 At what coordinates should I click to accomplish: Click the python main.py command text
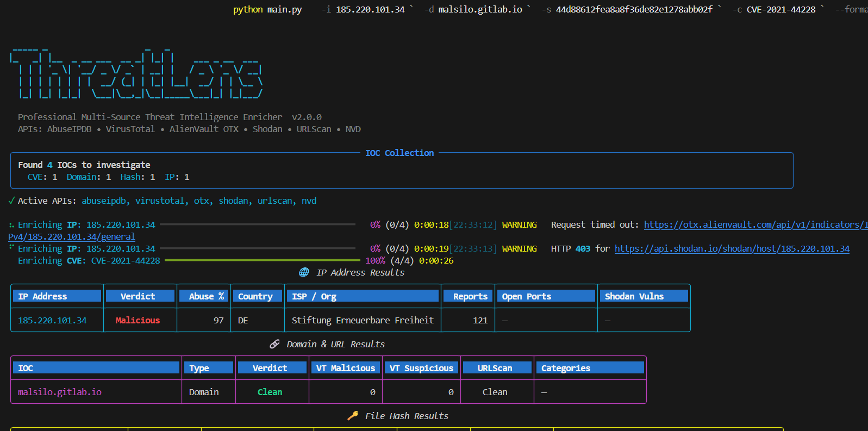267,9
